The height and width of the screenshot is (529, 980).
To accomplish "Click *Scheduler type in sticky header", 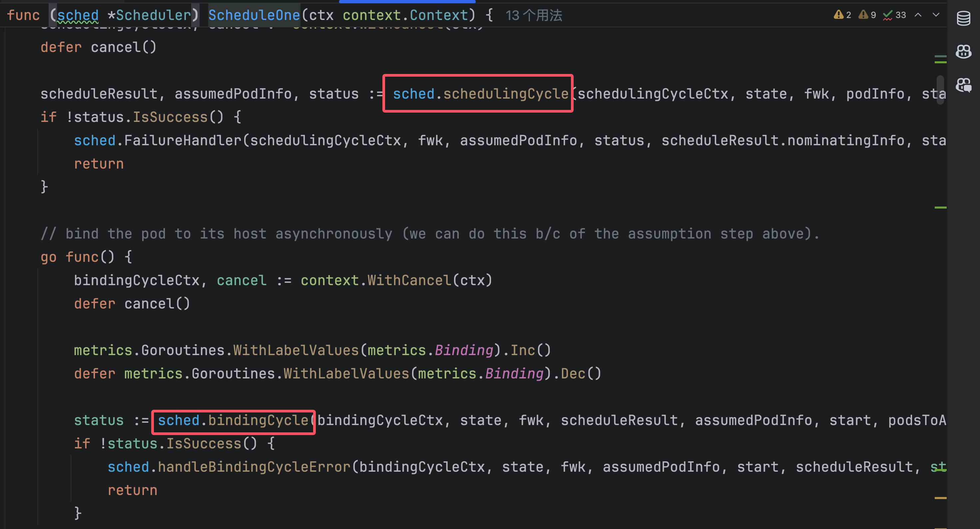I will pyautogui.click(x=149, y=15).
